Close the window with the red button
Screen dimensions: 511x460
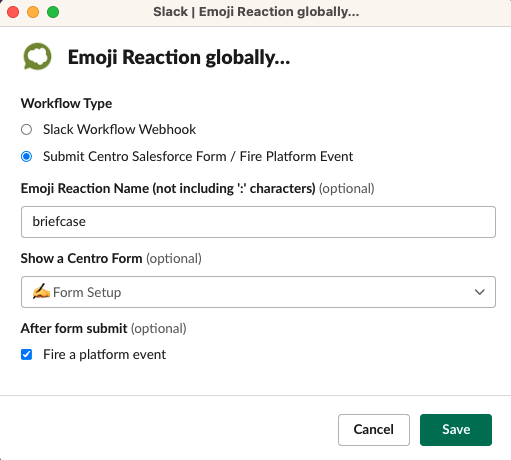[13, 12]
